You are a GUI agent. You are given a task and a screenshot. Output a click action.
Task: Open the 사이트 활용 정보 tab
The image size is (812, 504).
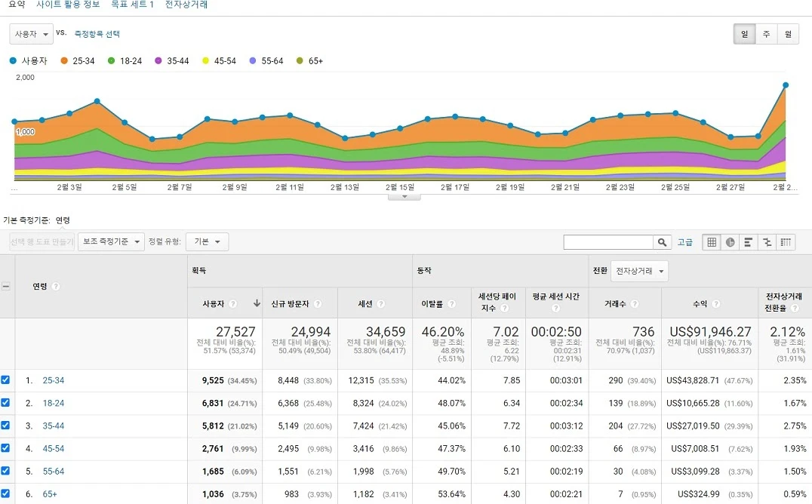click(68, 5)
